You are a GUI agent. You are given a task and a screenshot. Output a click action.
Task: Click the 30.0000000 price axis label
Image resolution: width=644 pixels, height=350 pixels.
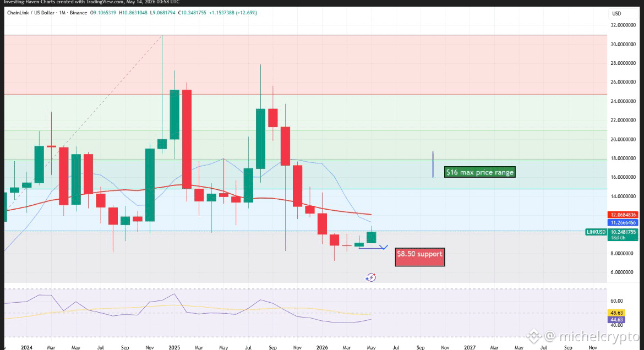[x=623, y=45]
